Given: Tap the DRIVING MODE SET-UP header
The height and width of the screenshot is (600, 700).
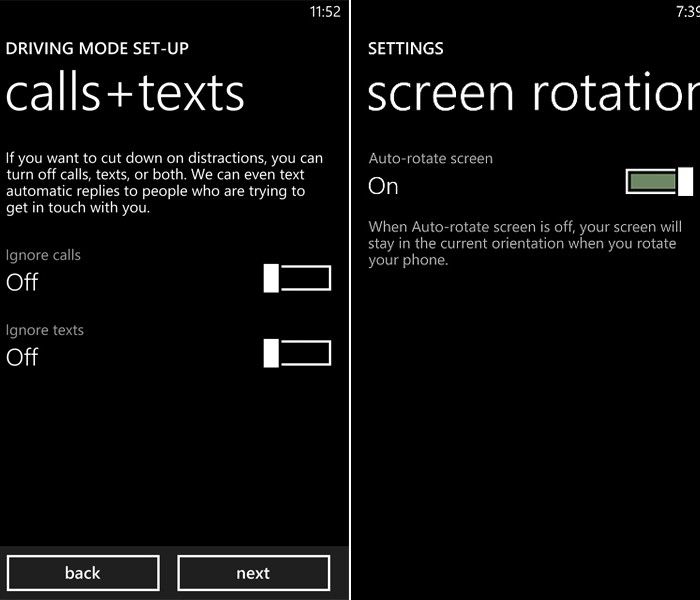Looking at the screenshot, I should click(x=97, y=48).
